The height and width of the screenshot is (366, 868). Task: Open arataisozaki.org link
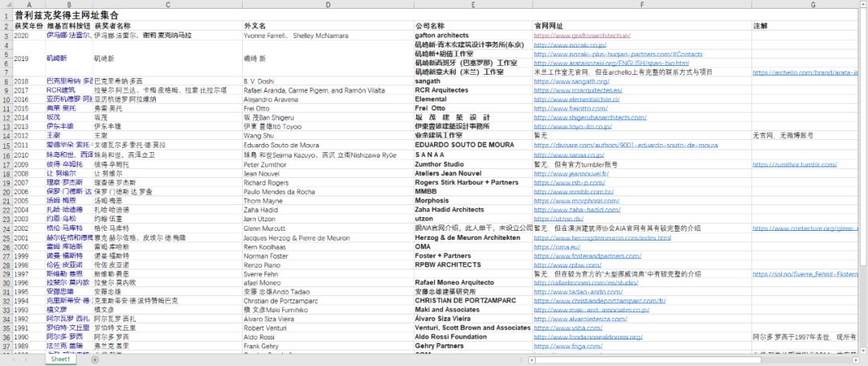click(611, 63)
